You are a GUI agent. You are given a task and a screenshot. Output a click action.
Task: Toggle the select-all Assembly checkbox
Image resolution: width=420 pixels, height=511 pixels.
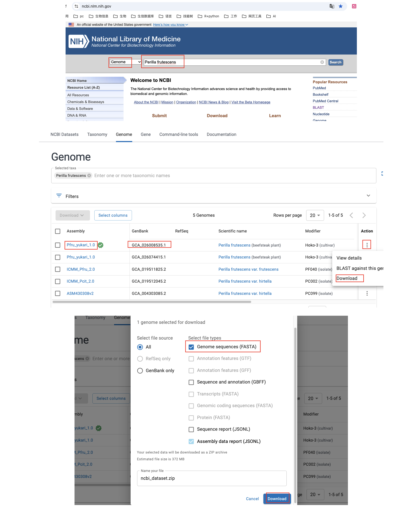tap(58, 231)
